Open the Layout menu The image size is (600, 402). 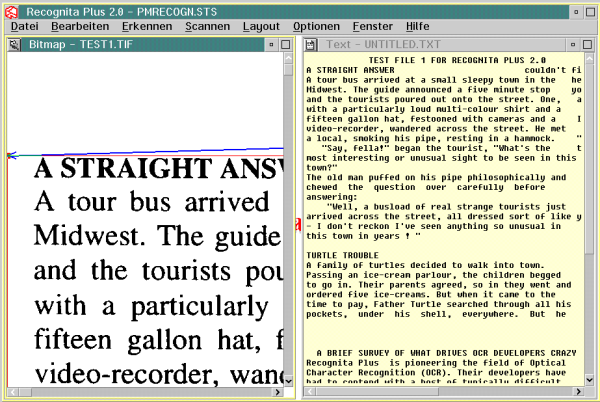point(261,24)
